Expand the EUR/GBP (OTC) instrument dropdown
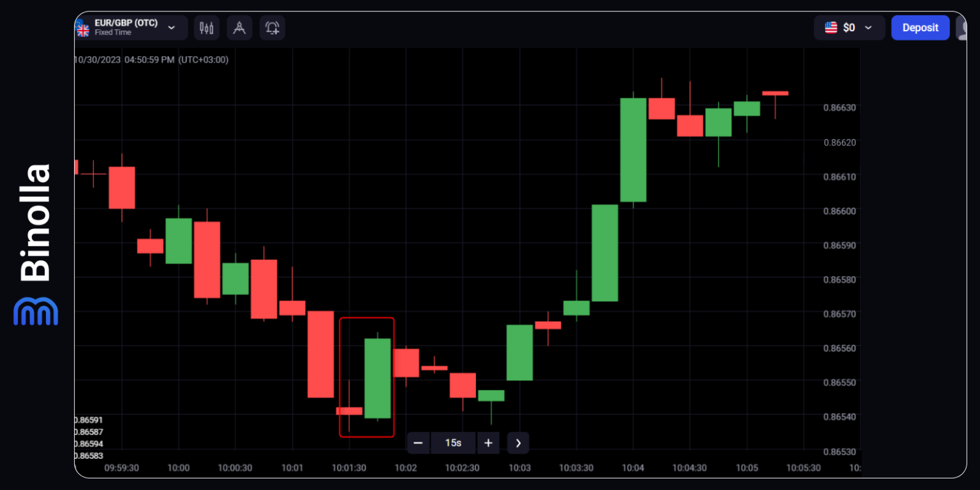Screen dimensions: 980x490 [x=171, y=28]
